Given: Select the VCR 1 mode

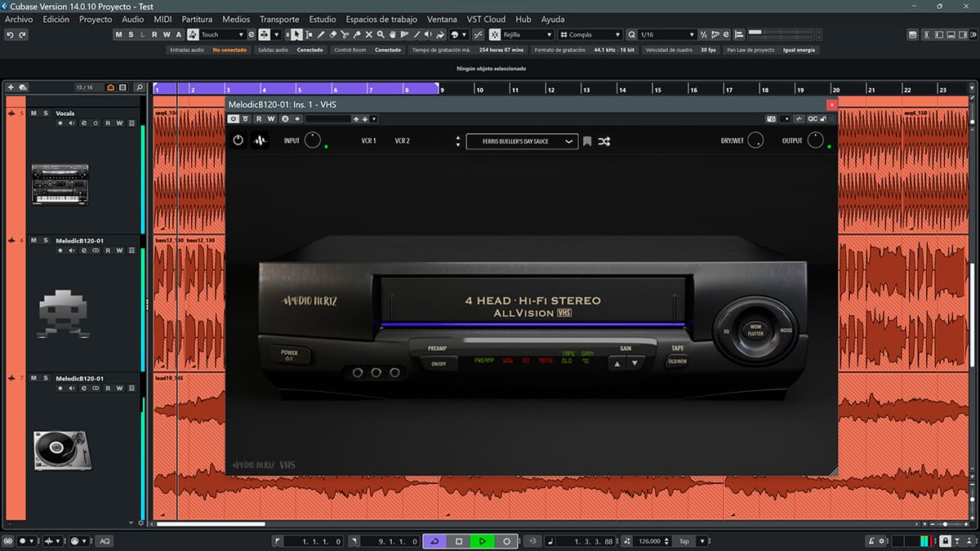Looking at the screenshot, I should tap(368, 141).
